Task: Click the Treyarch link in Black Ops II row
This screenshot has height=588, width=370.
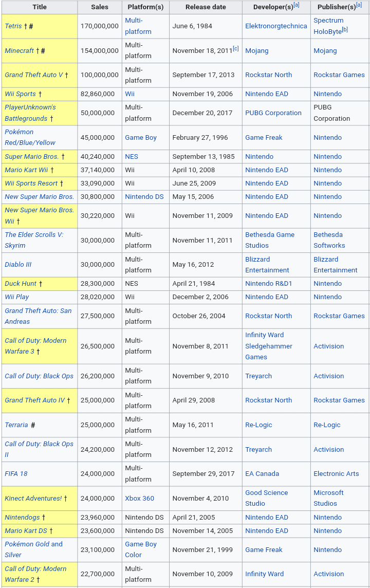Action: (x=258, y=450)
